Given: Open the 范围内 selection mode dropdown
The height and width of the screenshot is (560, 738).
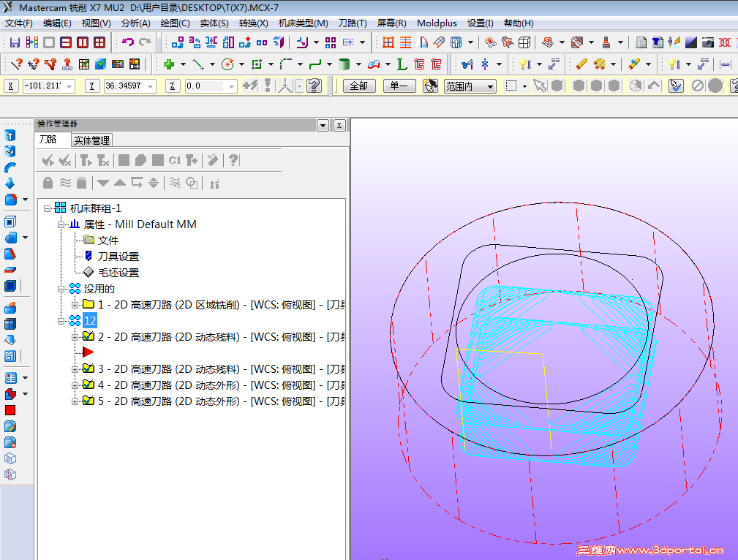Looking at the screenshot, I should [x=490, y=86].
